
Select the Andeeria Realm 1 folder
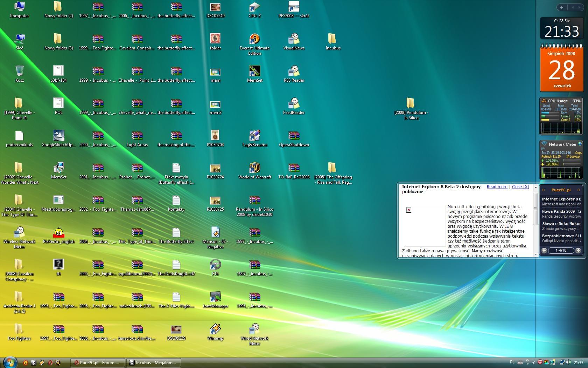click(20, 302)
